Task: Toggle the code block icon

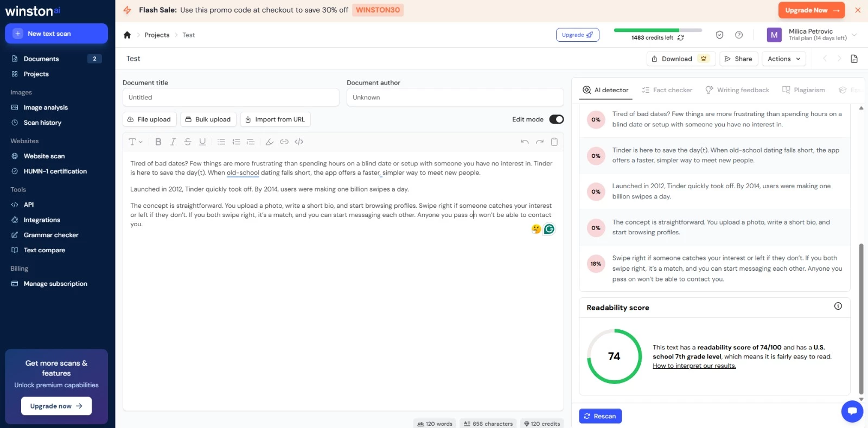Action: click(x=299, y=142)
